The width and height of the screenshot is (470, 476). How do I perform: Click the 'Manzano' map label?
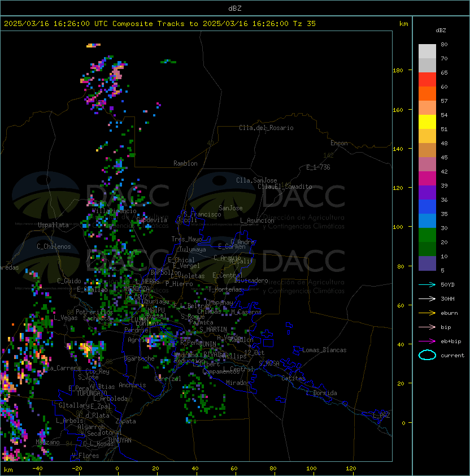coord(47,442)
